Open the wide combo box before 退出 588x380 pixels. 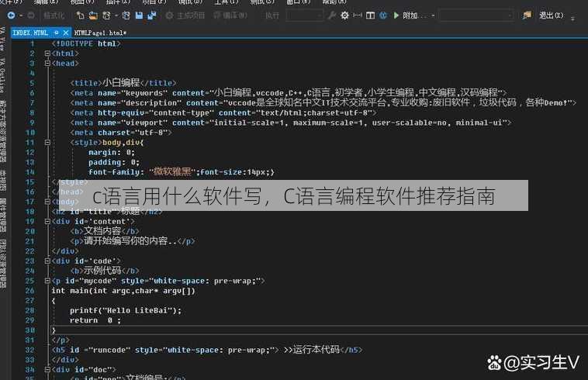point(476,16)
